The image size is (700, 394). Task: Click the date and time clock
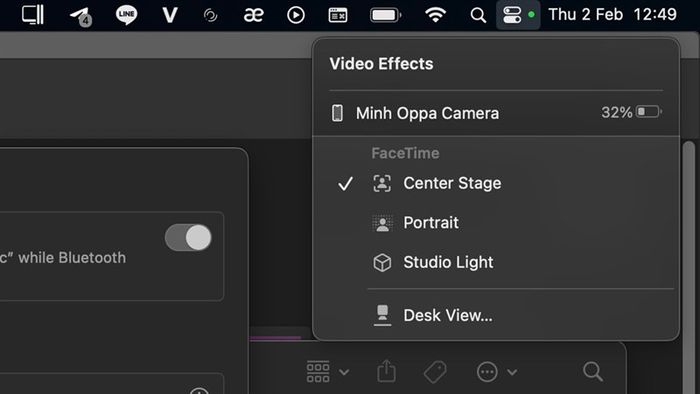(x=612, y=15)
